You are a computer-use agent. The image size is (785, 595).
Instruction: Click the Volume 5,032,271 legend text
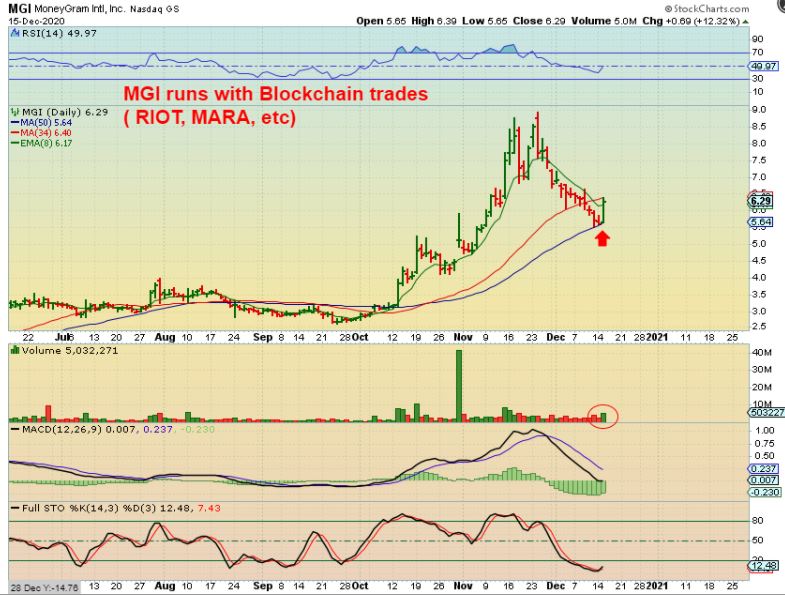coord(70,350)
